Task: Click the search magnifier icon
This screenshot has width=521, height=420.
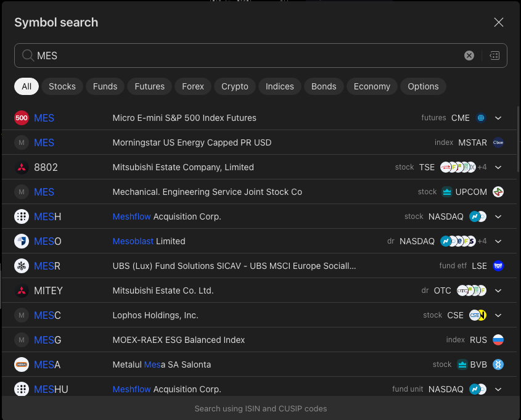Action: coord(28,56)
